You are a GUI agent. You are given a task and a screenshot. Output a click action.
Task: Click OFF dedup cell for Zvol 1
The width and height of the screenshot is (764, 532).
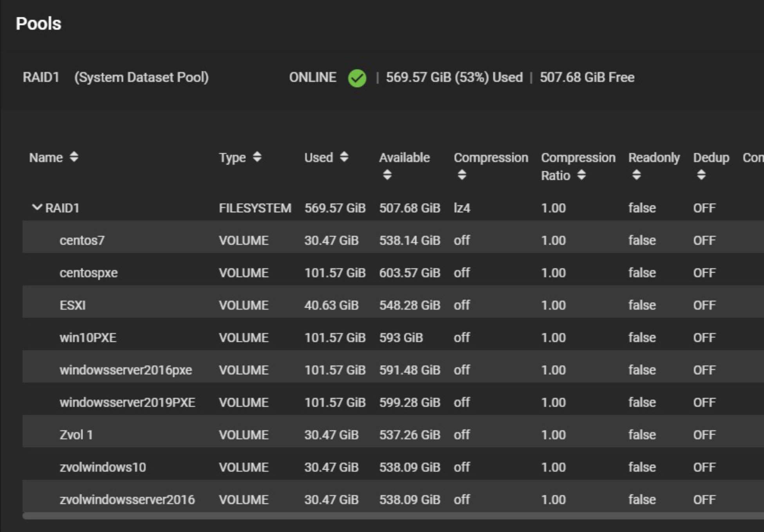click(x=704, y=435)
